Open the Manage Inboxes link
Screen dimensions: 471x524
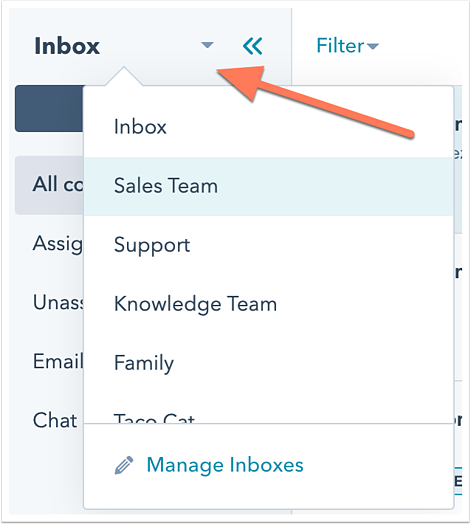click(225, 465)
